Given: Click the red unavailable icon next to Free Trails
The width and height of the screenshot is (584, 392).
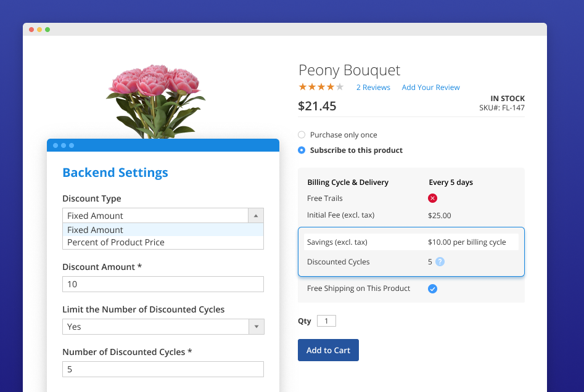Looking at the screenshot, I should (x=431, y=198).
